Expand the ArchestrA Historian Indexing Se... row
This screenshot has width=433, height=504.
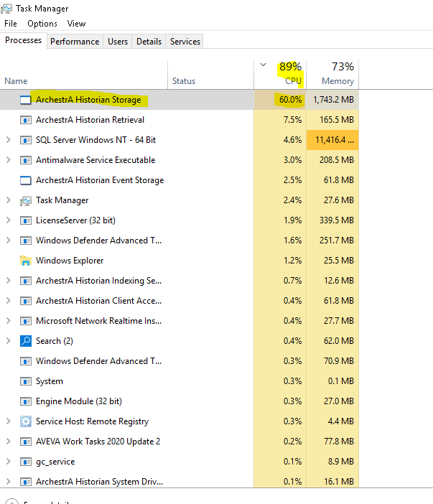9,281
